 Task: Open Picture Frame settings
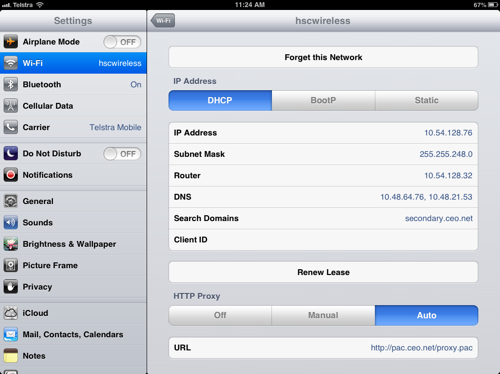coord(73,265)
